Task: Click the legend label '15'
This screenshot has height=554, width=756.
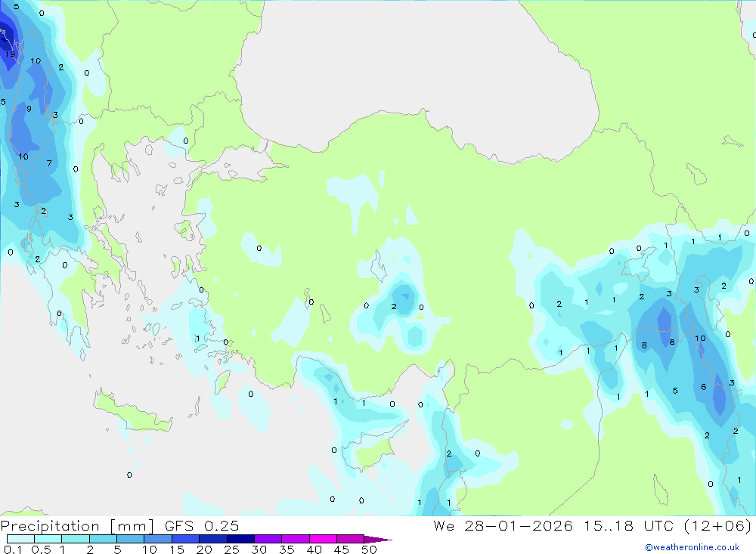Action: point(176,549)
